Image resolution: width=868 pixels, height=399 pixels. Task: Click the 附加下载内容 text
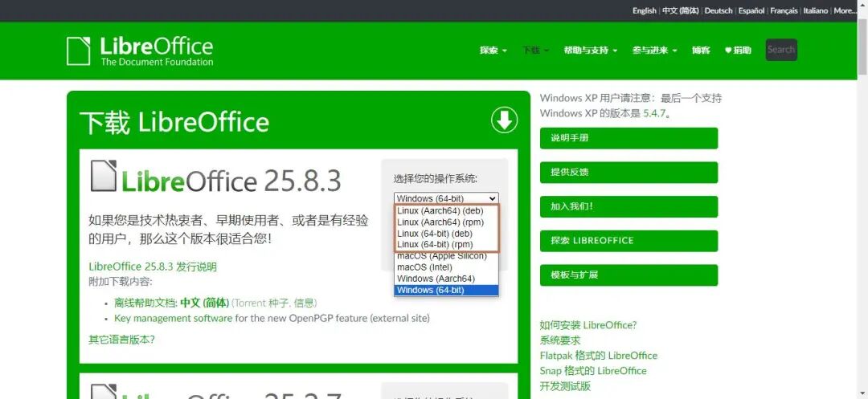tap(120, 282)
